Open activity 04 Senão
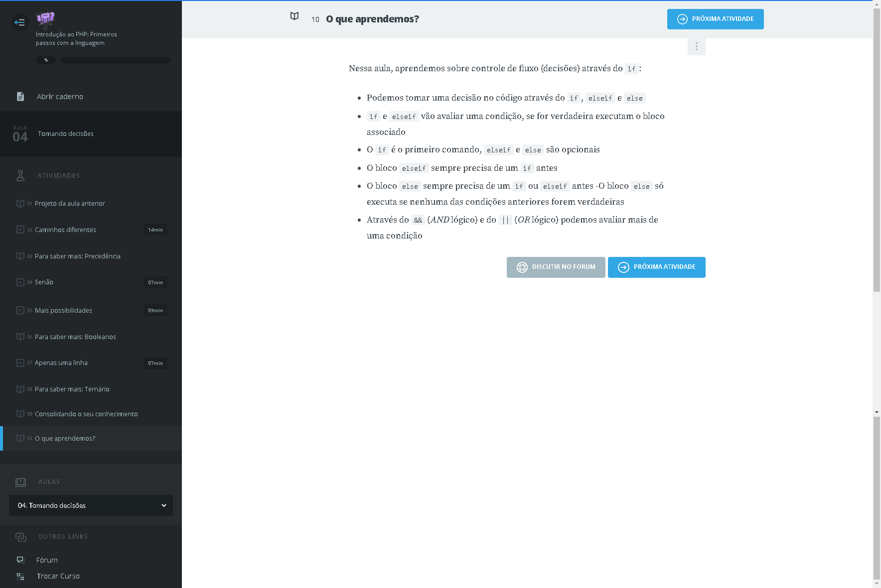This screenshot has width=881, height=588. (x=44, y=282)
